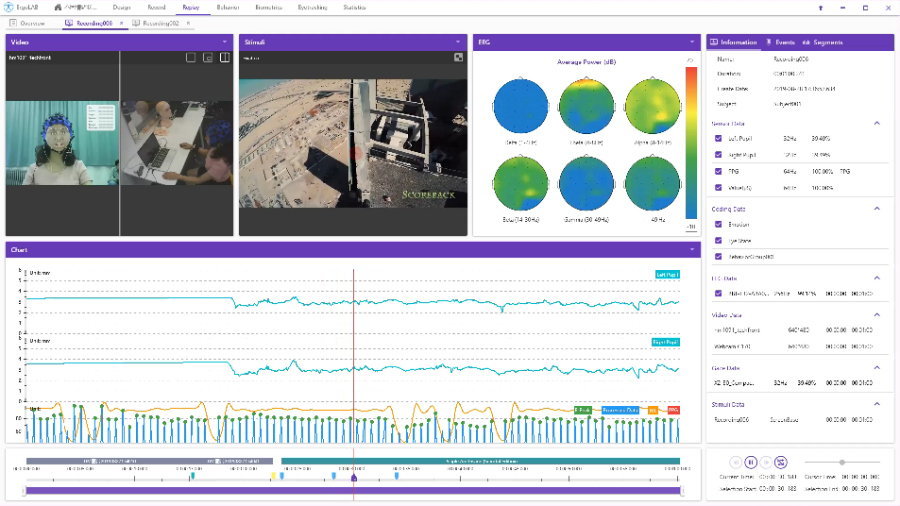Viewport: 900px width, 506px height.
Task: Toggle the loop playback icon
Action: [781, 462]
